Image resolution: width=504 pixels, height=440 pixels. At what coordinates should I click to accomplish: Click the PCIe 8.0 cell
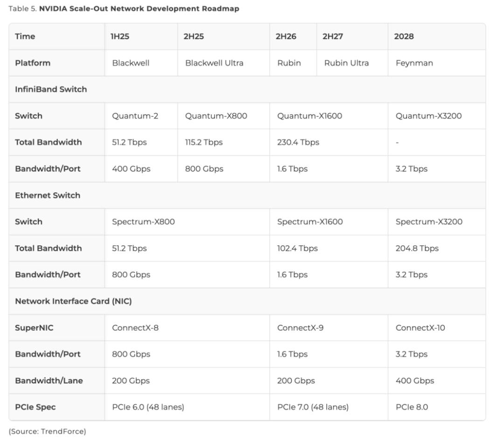[412, 407]
